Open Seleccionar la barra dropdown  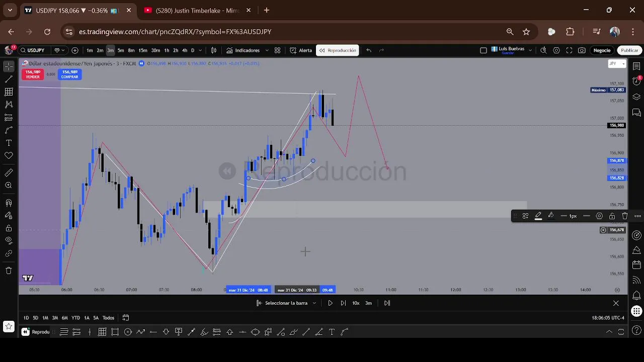pos(286,303)
